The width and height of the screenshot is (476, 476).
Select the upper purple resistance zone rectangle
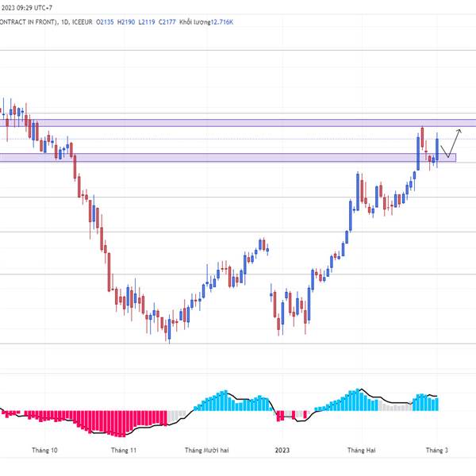tap(238, 123)
